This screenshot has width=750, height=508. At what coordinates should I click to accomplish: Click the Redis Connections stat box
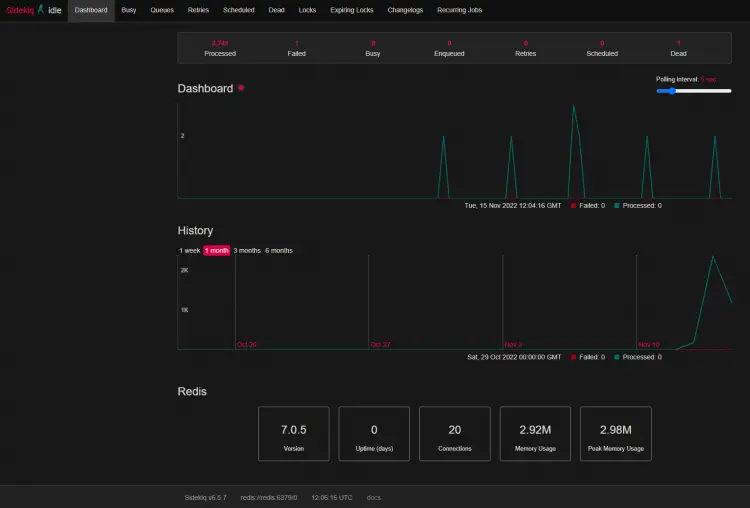[x=454, y=434]
